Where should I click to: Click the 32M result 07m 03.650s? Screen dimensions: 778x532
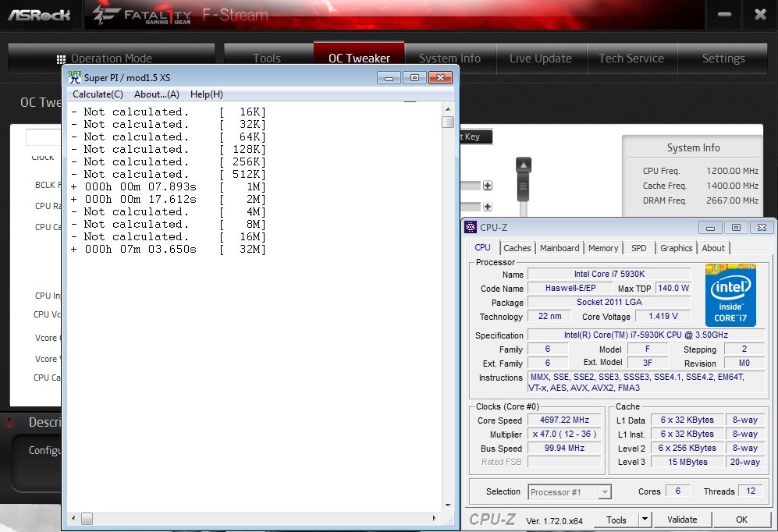169,250
